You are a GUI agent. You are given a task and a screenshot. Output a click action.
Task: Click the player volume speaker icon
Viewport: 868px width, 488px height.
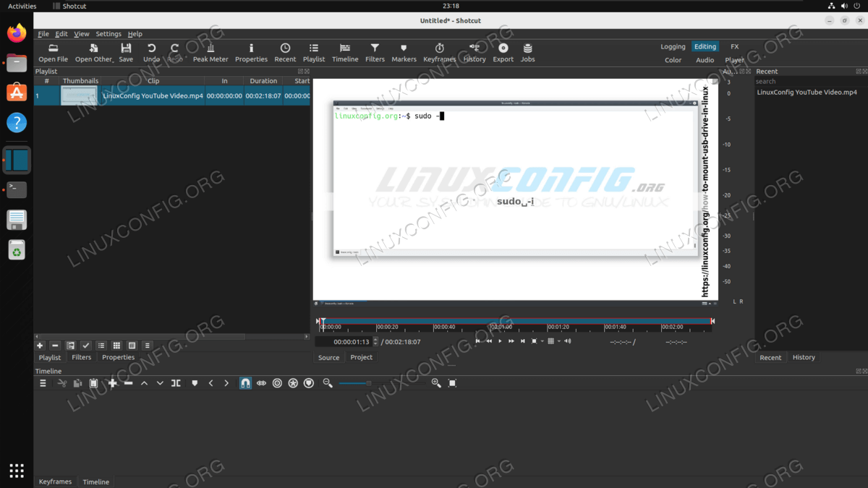point(568,341)
